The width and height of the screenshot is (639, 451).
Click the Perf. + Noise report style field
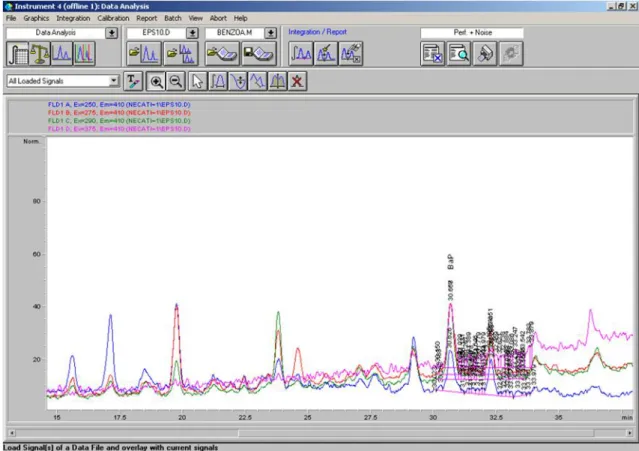tap(472, 33)
